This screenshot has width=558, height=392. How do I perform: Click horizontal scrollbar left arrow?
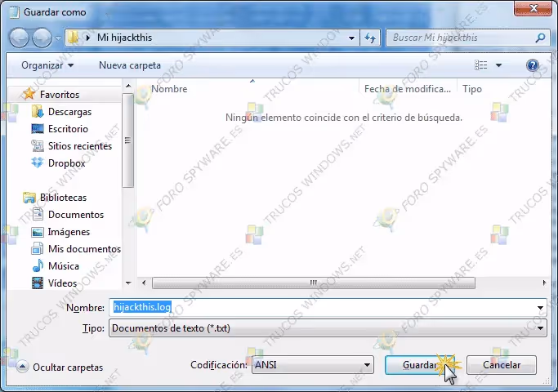[x=144, y=283]
